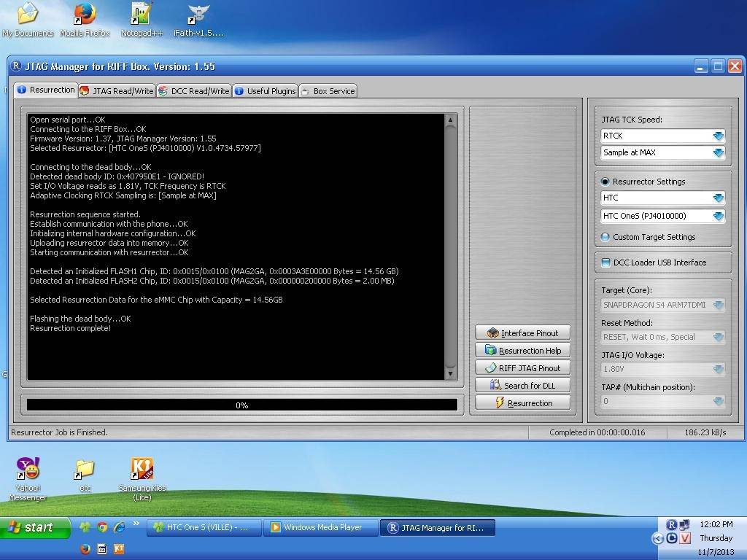Click the 'Resurrection complete!' log line
This screenshot has width=747, height=560.
click(71, 328)
